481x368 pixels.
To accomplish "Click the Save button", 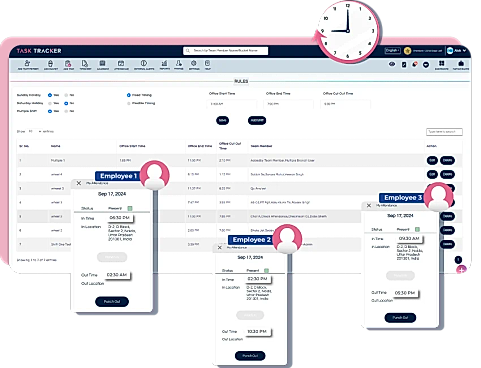I will coord(222,120).
